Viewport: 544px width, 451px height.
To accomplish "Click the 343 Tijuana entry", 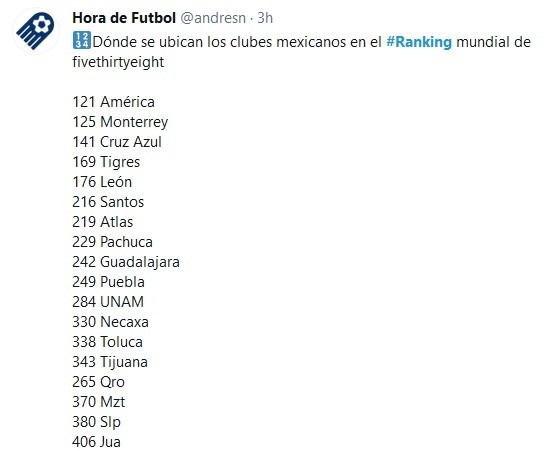I will click(x=110, y=362).
